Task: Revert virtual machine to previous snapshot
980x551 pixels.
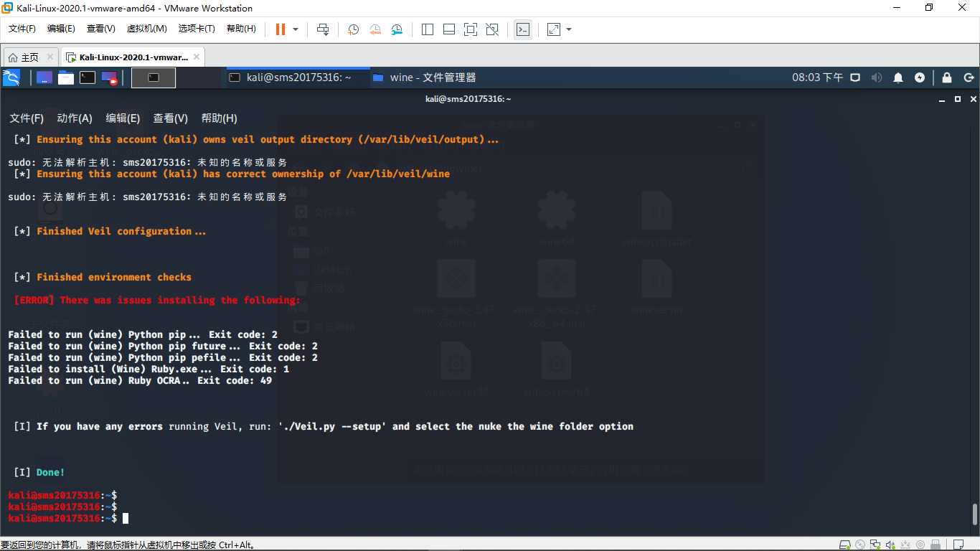Action: pyautogui.click(x=375, y=29)
